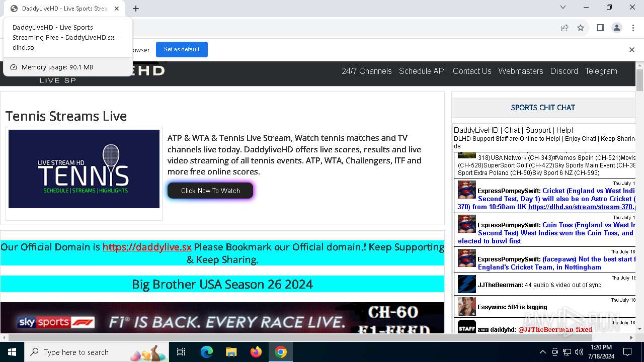644x362 pixels.
Task: Open a new tab with plus button
Action: pos(136,9)
